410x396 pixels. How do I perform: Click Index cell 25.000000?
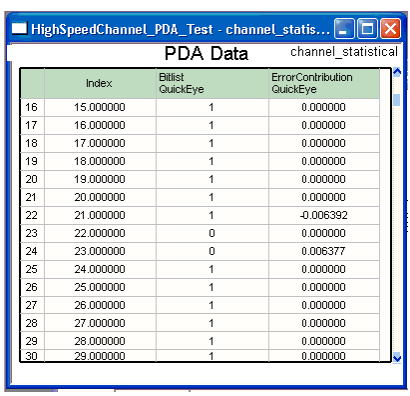pyautogui.click(x=100, y=287)
